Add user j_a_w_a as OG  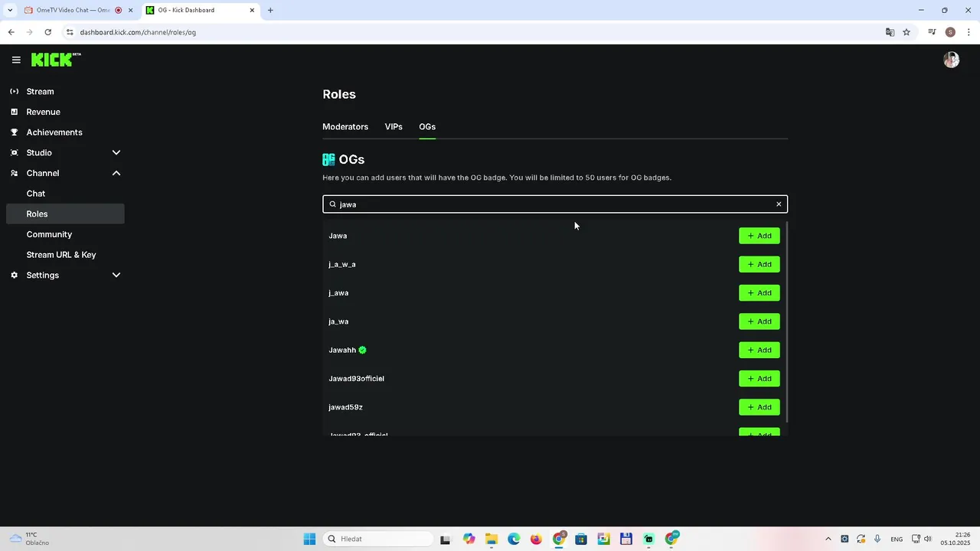coord(759,264)
